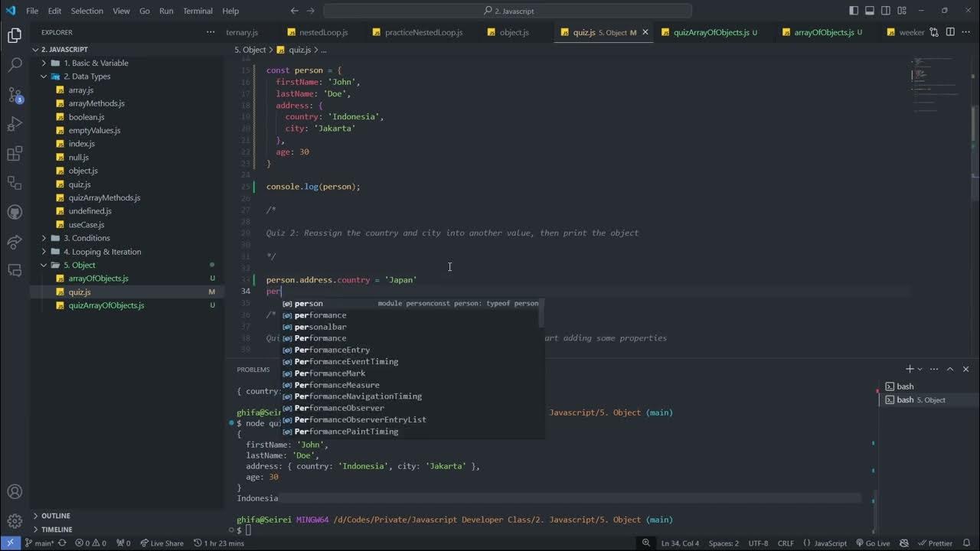Expand the 4. Looping & Iteration folder

(127, 252)
